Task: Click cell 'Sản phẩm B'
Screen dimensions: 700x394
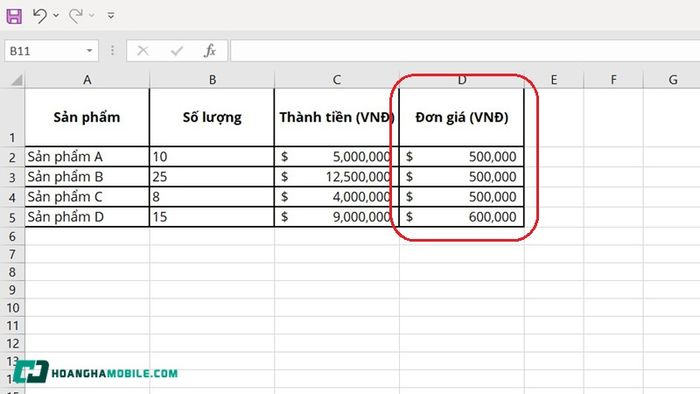Action: click(87, 177)
